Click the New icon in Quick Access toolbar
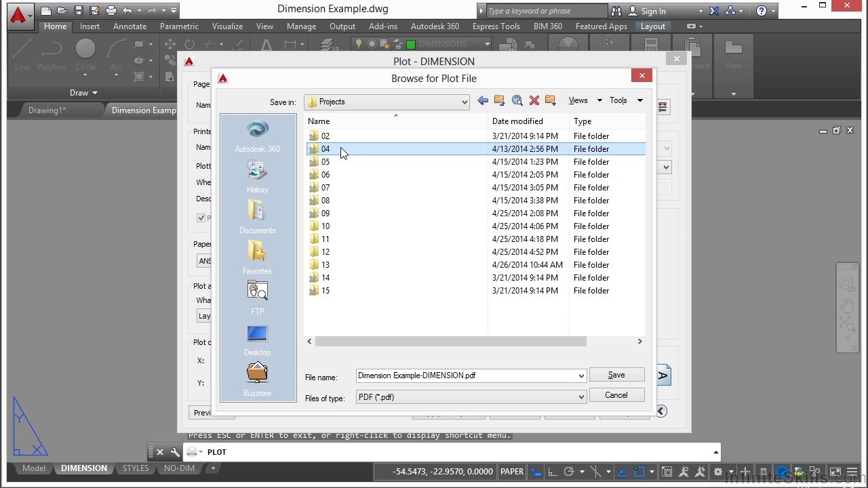868x488 pixels. 46,11
